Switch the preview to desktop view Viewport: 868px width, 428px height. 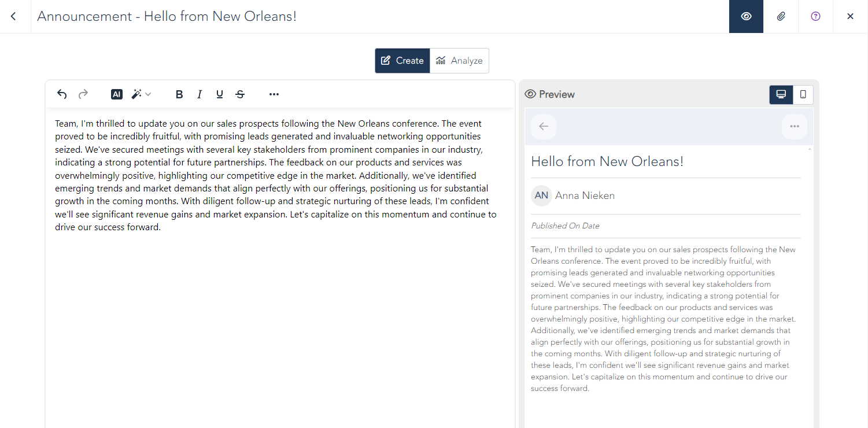coord(781,94)
